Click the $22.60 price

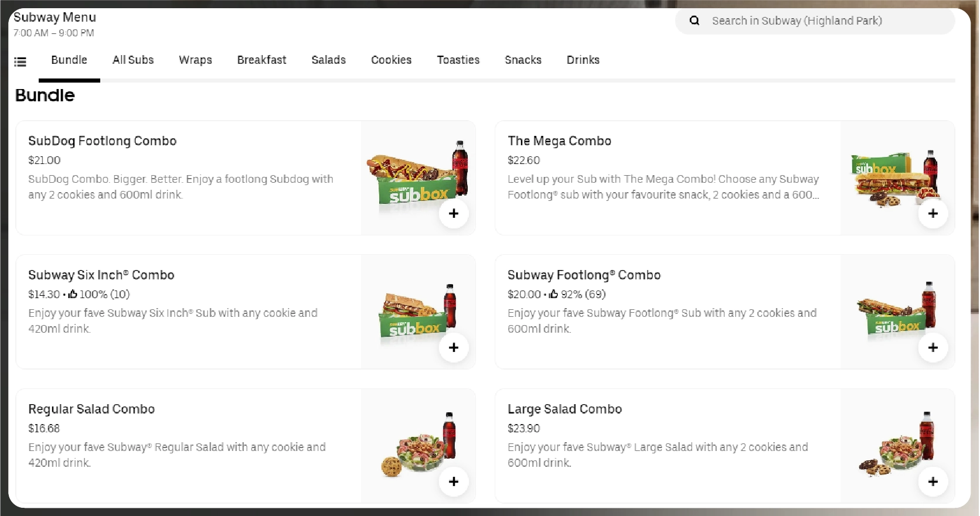(524, 160)
